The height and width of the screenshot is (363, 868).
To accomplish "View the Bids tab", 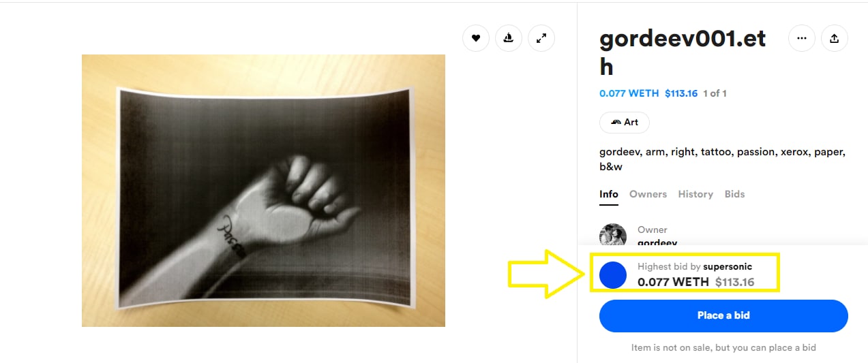I will click(x=734, y=194).
